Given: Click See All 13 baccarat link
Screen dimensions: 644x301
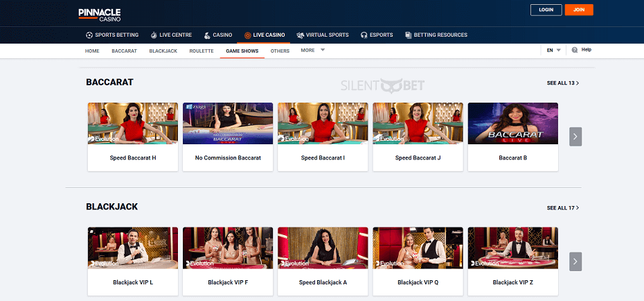Looking at the screenshot, I should point(563,83).
